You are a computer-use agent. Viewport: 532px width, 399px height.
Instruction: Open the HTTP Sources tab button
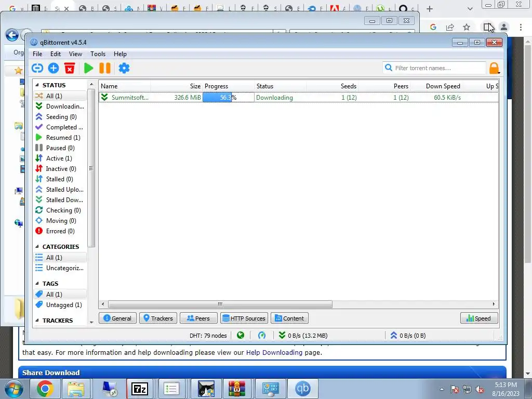244,318
